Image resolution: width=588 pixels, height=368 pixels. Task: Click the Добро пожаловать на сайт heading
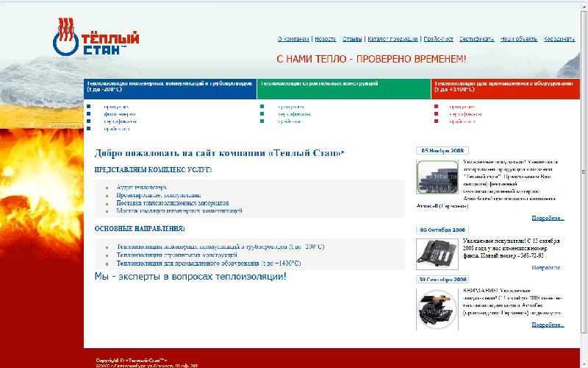coord(219,153)
